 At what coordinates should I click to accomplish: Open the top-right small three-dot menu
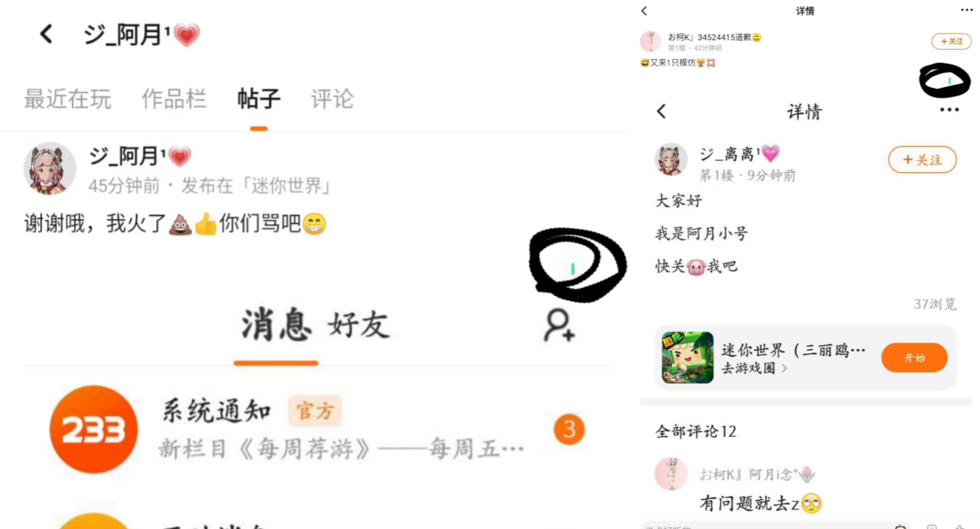pyautogui.click(x=967, y=10)
